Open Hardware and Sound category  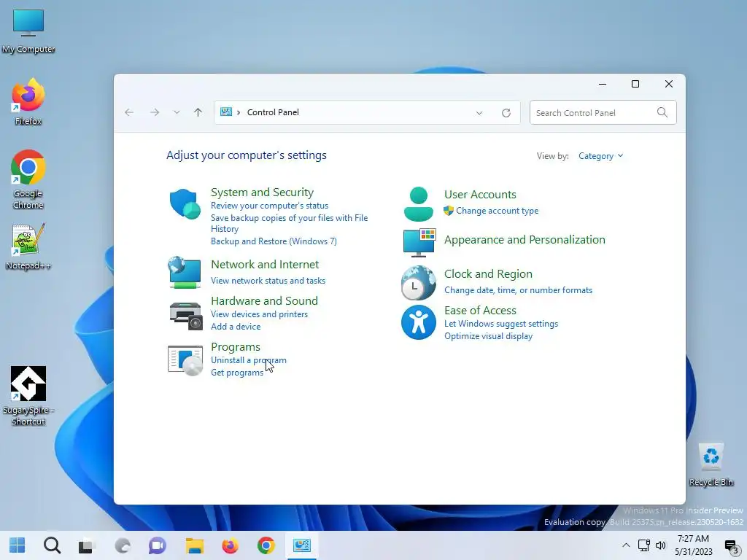[x=264, y=301]
